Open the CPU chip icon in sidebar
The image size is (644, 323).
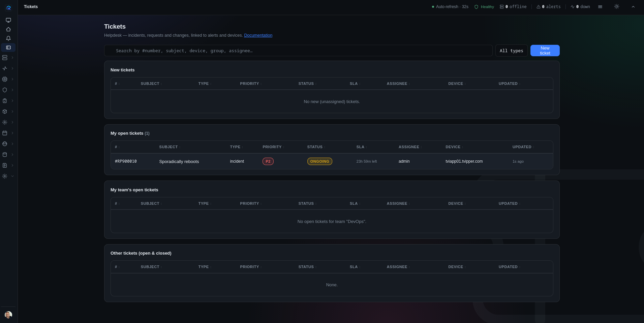pyautogui.click(x=5, y=79)
